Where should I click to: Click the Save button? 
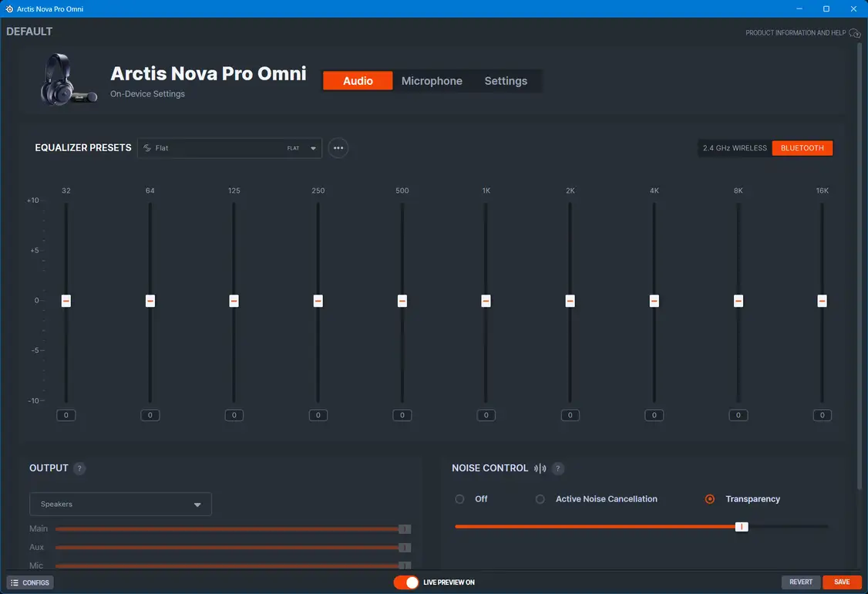pos(842,582)
